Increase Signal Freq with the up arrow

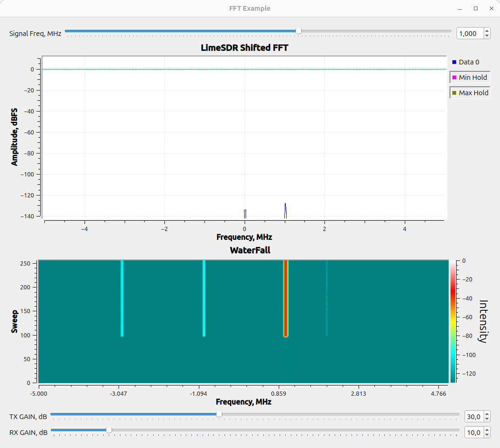(487, 31)
